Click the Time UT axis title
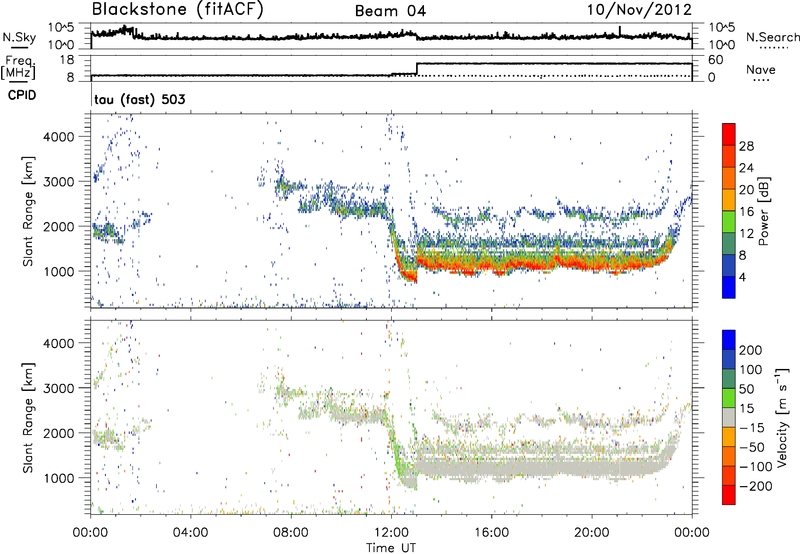 point(391,548)
